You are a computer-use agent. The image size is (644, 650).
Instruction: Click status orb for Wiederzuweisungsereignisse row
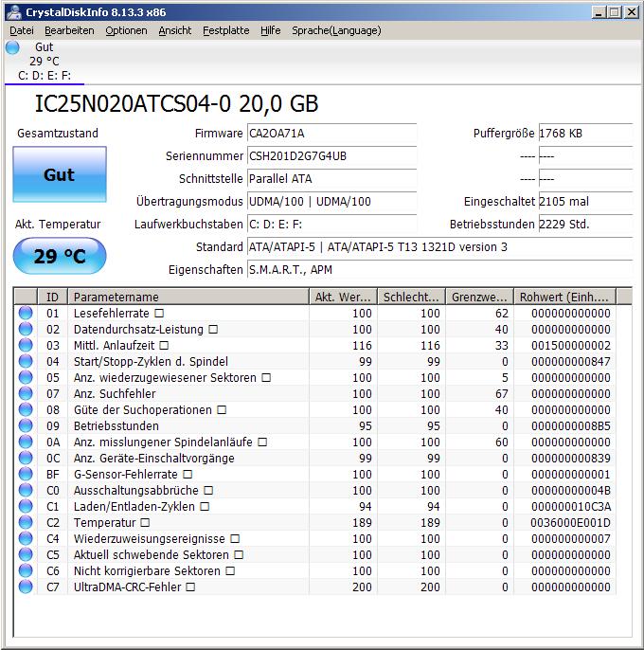[26, 538]
